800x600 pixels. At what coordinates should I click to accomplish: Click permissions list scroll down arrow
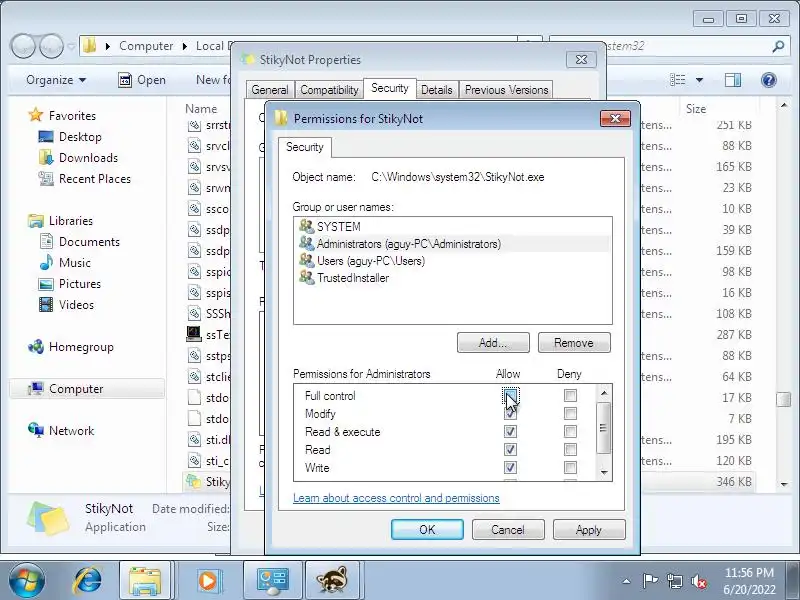[x=604, y=472]
